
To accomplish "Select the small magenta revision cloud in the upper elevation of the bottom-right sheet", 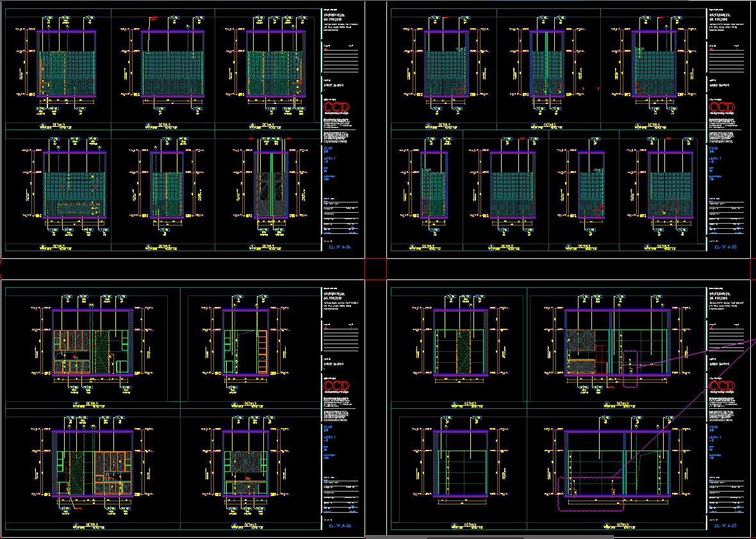I will tap(630, 369).
